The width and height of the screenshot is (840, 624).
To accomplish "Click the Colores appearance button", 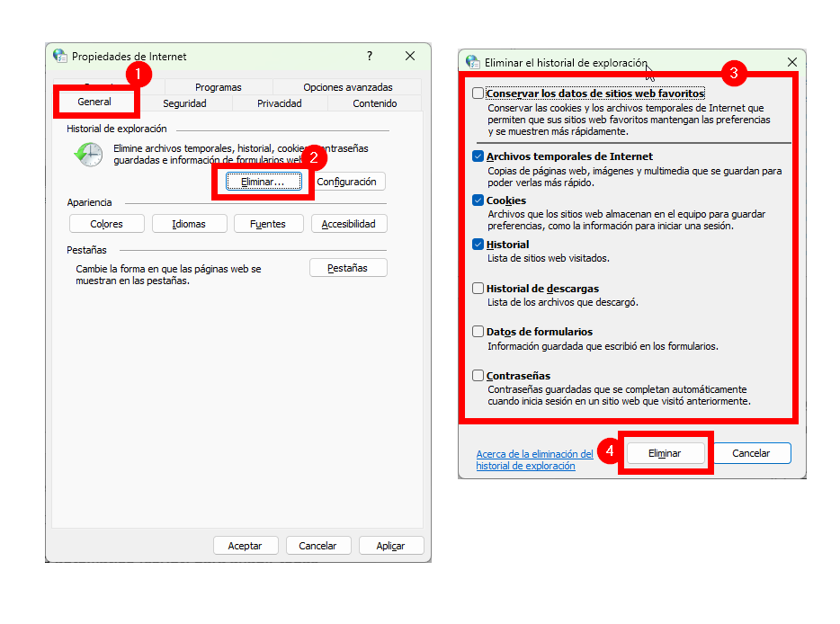I will (x=106, y=224).
